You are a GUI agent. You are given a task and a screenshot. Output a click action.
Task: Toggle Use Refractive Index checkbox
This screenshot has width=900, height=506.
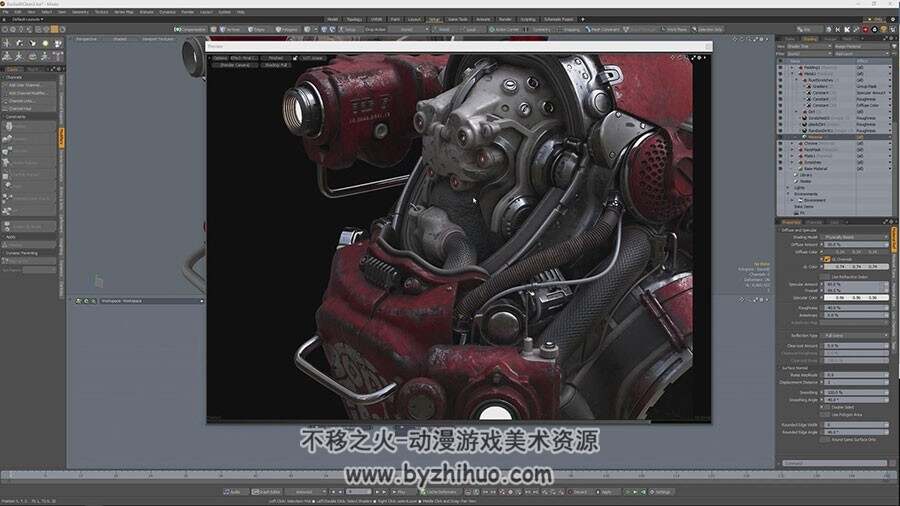(827, 277)
